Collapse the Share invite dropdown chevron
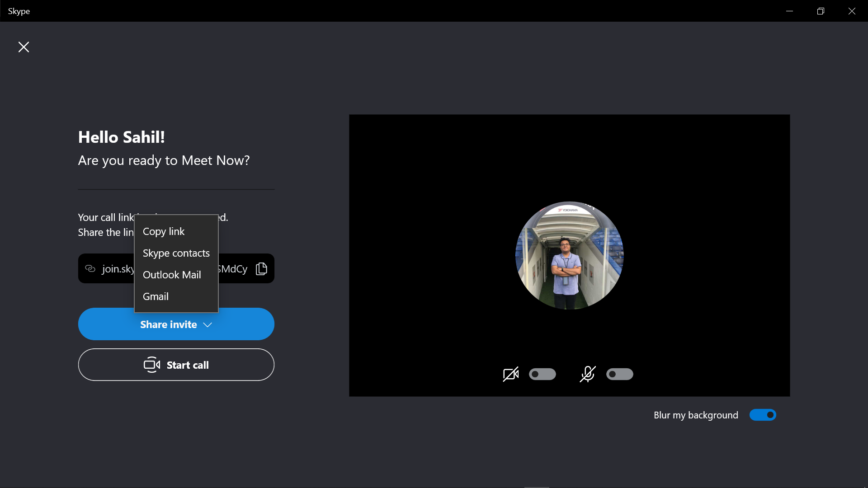This screenshot has width=868, height=488. (x=208, y=325)
